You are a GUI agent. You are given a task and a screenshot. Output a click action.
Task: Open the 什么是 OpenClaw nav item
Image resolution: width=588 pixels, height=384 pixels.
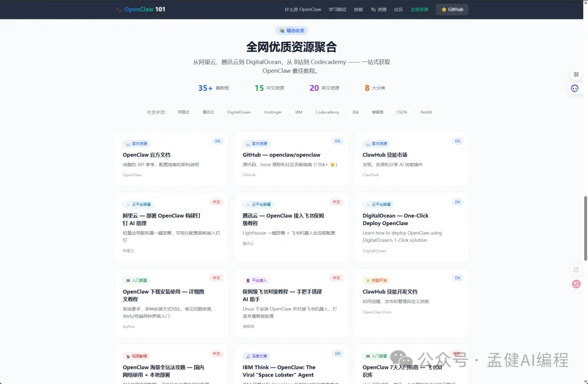pos(303,10)
